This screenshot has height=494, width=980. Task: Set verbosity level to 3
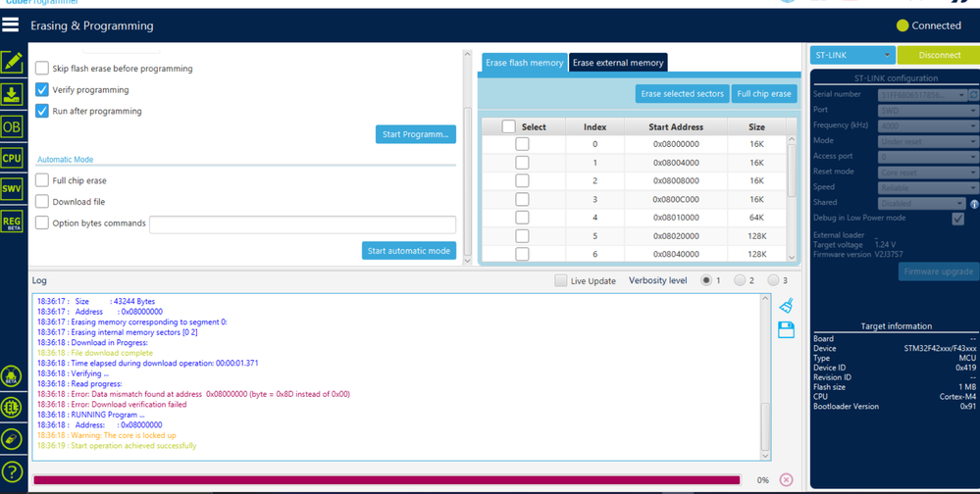pyautogui.click(x=774, y=280)
